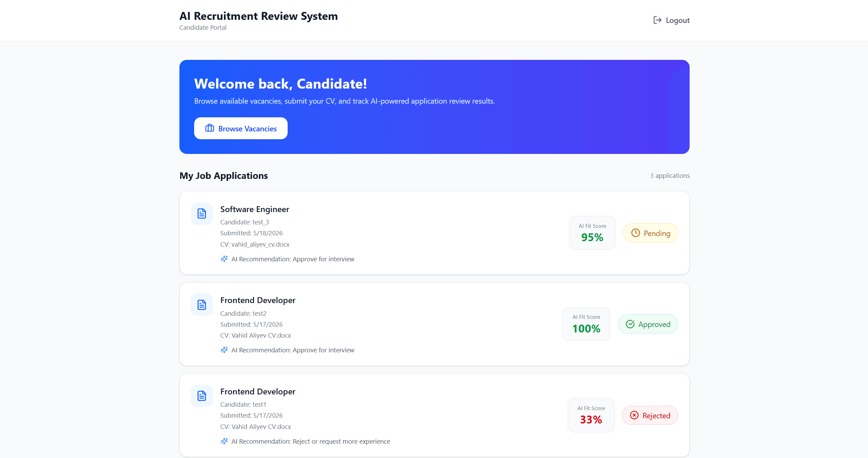This screenshot has width=868, height=458.
Task: Click document icon for test2 Frontend Developer application
Action: (202, 305)
